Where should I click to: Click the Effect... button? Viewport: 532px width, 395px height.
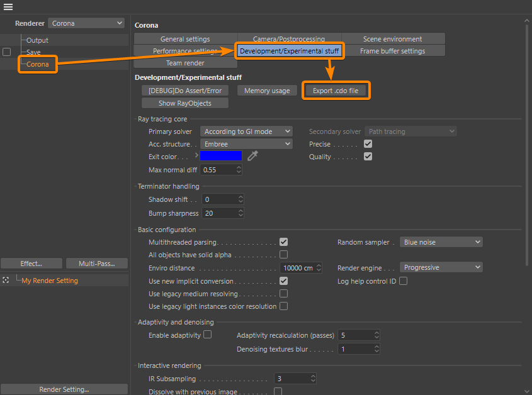31,264
